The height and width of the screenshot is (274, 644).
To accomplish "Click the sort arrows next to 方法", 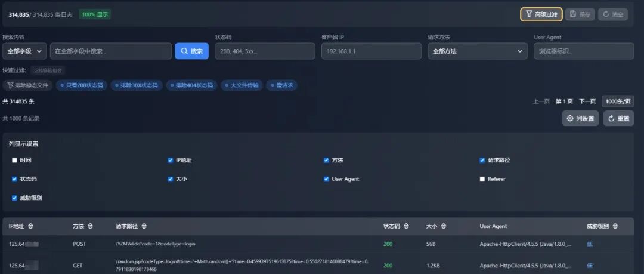I will (x=91, y=226).
